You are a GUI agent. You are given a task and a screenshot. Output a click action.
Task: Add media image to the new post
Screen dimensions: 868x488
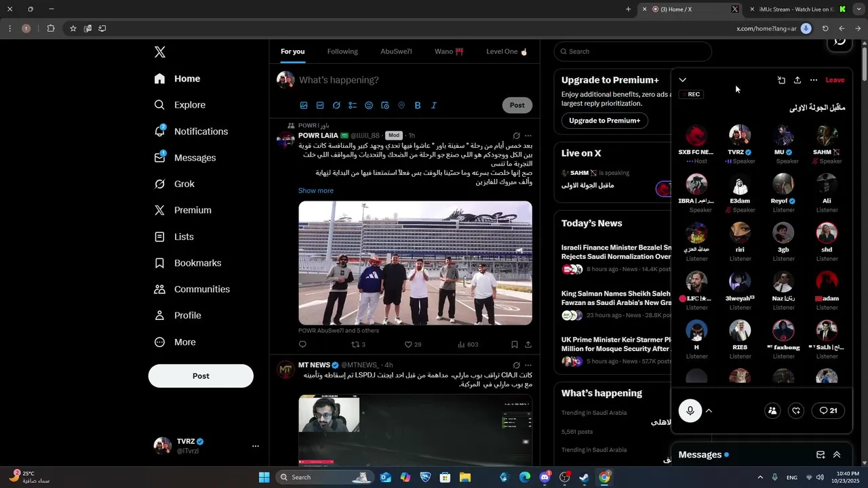[x=304, y=105]
